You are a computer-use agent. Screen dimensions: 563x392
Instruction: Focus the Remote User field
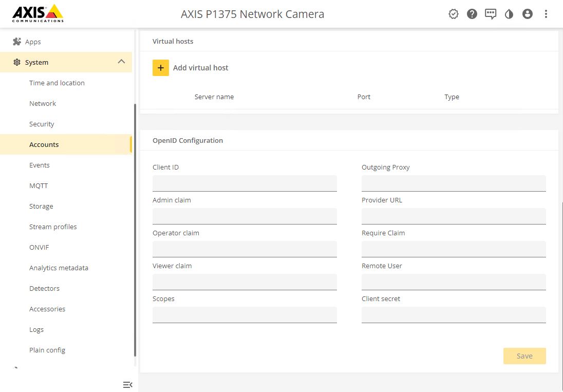(454, 282)
